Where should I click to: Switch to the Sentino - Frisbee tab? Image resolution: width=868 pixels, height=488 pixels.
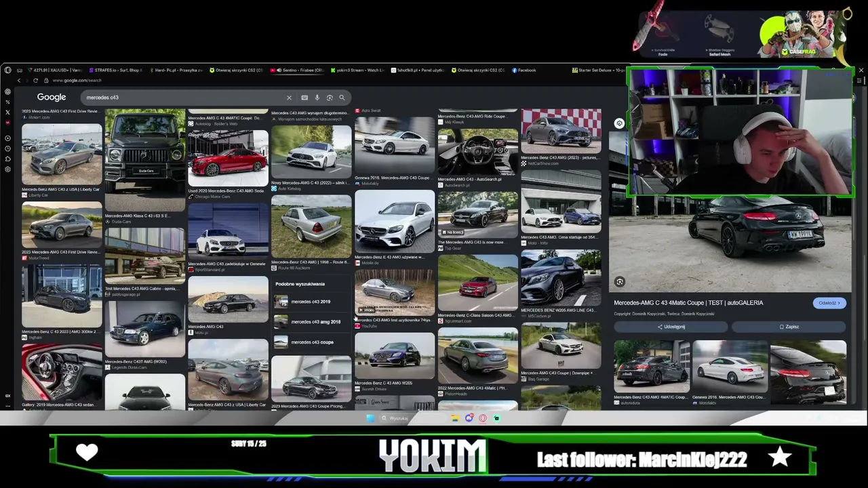click(298, 70)
